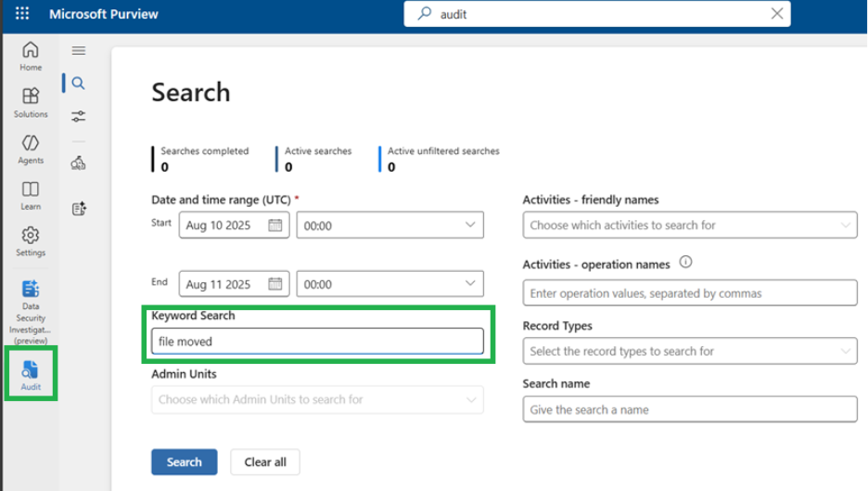This screenshot has width=868, height=491.
Task: Click Active searches counter
Action: pyautogui.click(x=313, y=159)
